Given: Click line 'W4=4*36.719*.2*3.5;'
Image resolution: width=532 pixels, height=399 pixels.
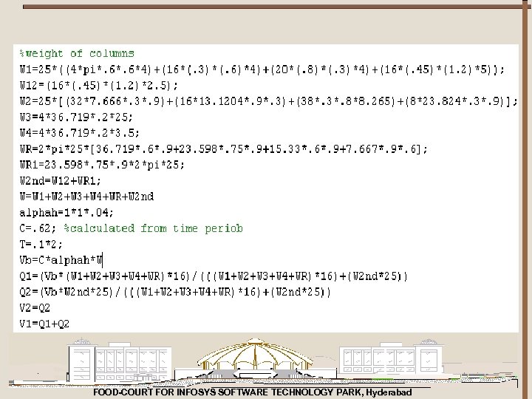Looking at the screenshot, I should tap(79, 133).
